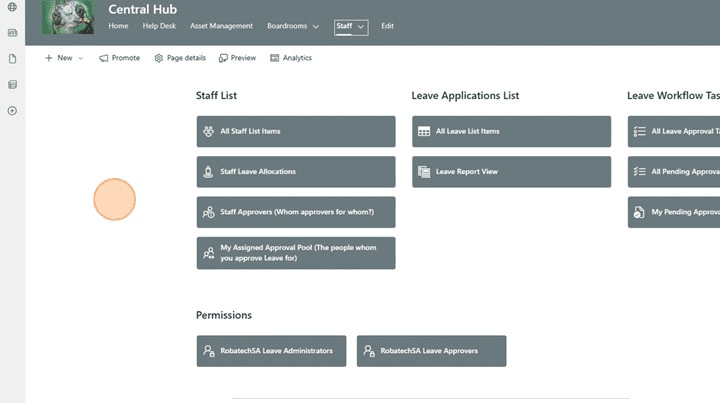
Task: Open the globe icon in left sidebar
Action: coord(12,7)
